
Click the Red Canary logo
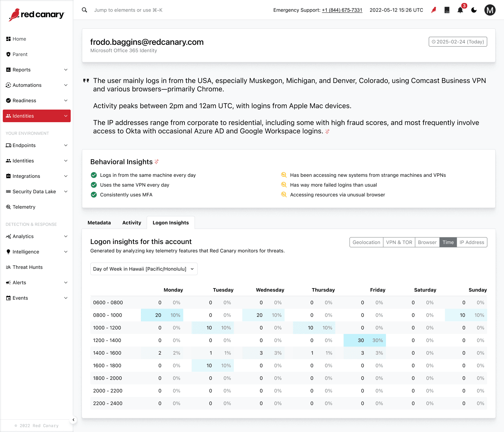[x=37, y=15]
